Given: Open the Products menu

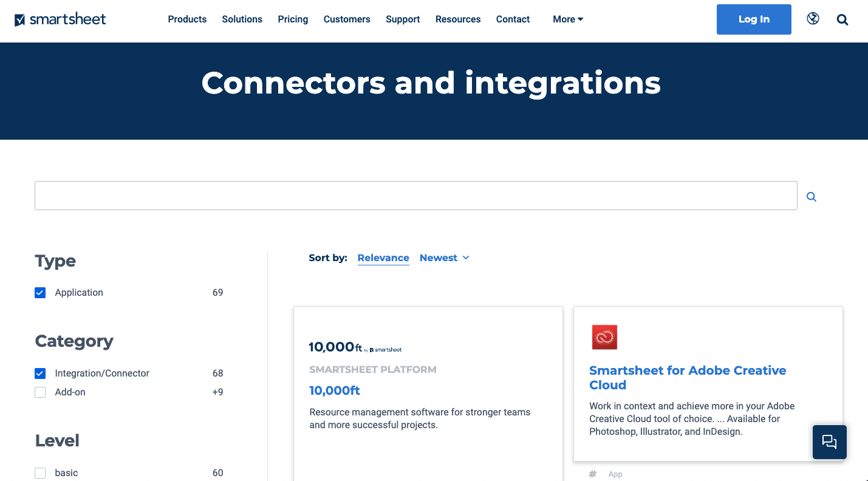Looking at the screenshot, I should coord(187,19).
